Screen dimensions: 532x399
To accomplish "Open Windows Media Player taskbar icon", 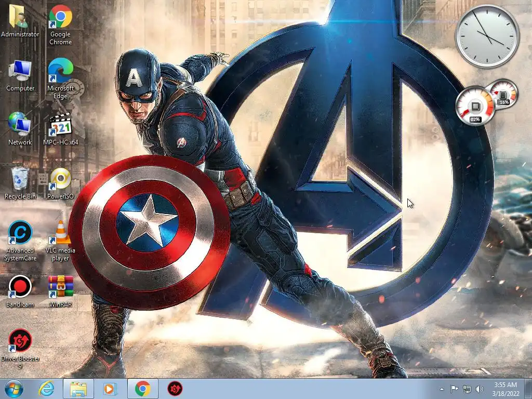I will [110, 389].
